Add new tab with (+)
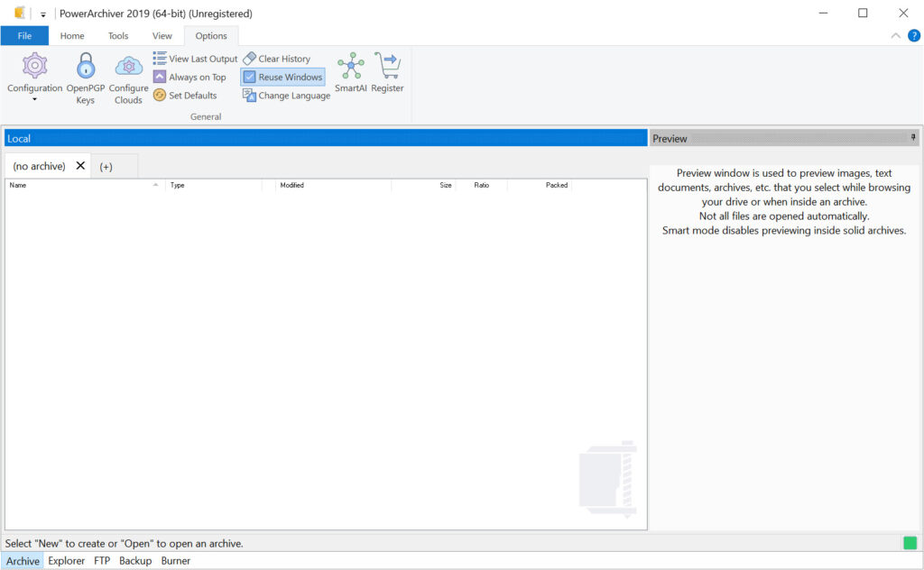The image size is (924, 570). pyautogui.click(x=106, y=167)
